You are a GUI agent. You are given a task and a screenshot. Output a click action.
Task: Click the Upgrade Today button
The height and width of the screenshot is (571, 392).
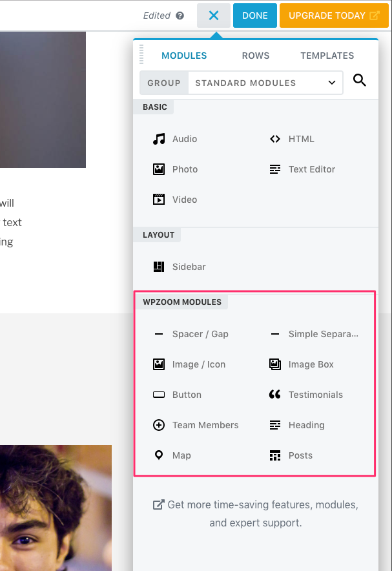334,16
